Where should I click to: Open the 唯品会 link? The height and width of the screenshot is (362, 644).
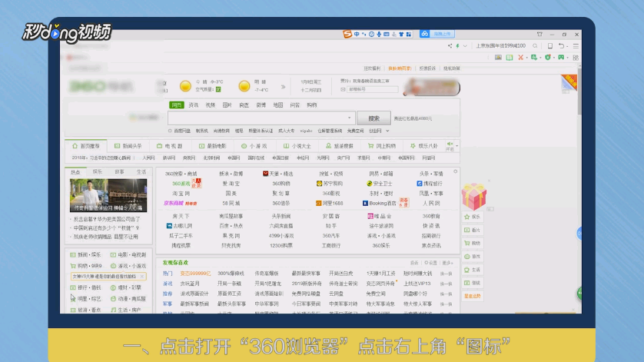click(x=380, y=216)
